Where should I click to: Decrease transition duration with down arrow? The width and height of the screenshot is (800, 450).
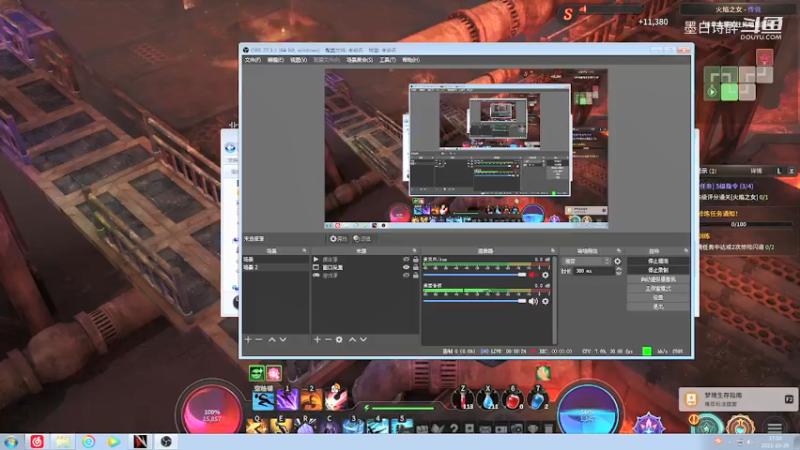pos(618,273)
